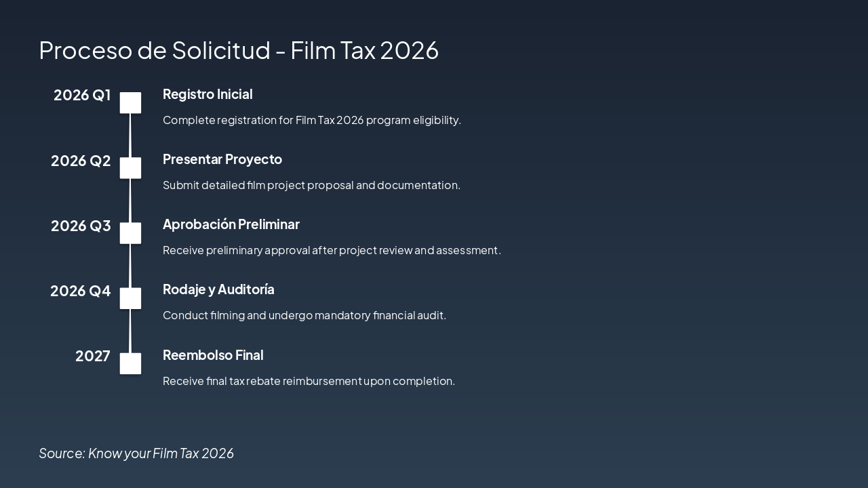Select the 'Aprobación Preliminar' heading
Screen dimensions: 868x488
[x=231, y=224]
